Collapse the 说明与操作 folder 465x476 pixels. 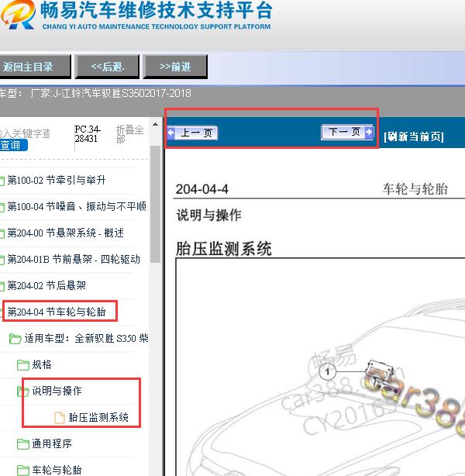[57, 391]
